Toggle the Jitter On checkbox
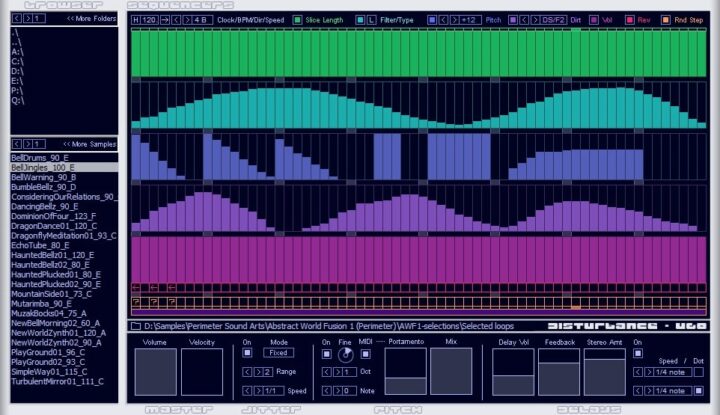Screen dimensions: 720x415 (247, 353)
